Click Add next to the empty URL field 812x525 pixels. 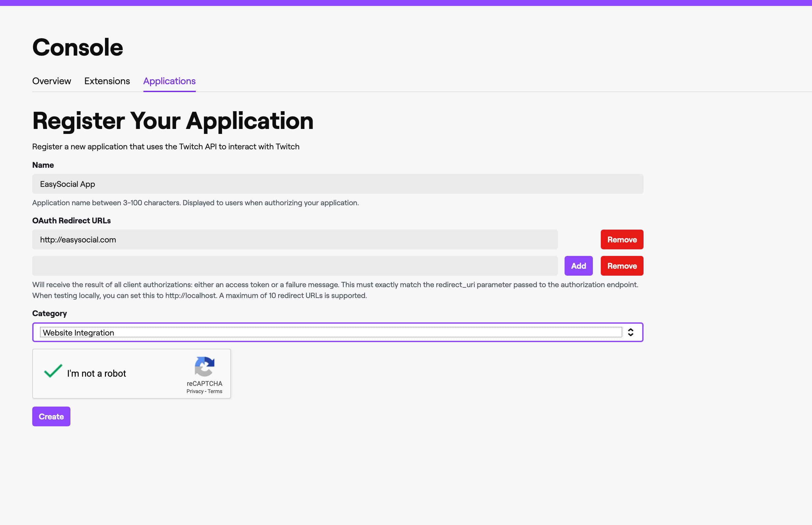[578, 265]
